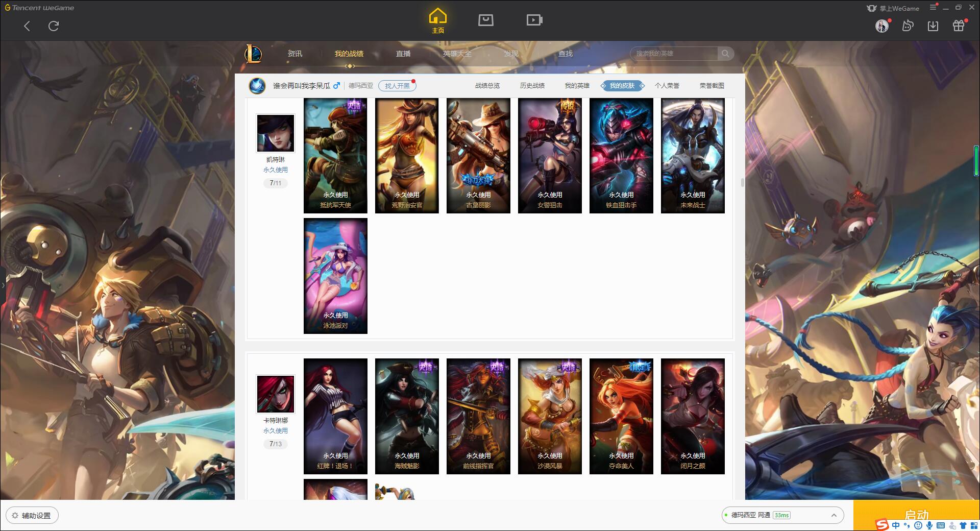
Task: Open the live video icon in top bar
Action: tap(534, 20)
